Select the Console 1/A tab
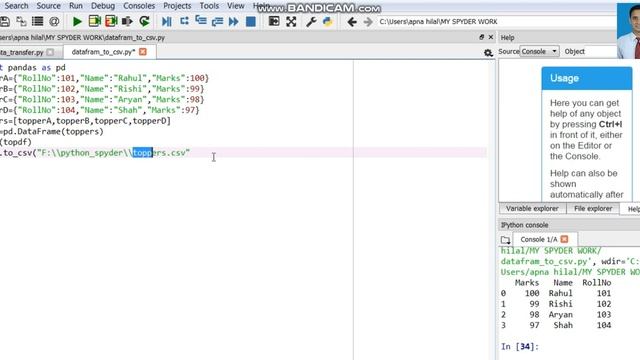The width and height of the screenshot is (640, 360). point(538,239)
